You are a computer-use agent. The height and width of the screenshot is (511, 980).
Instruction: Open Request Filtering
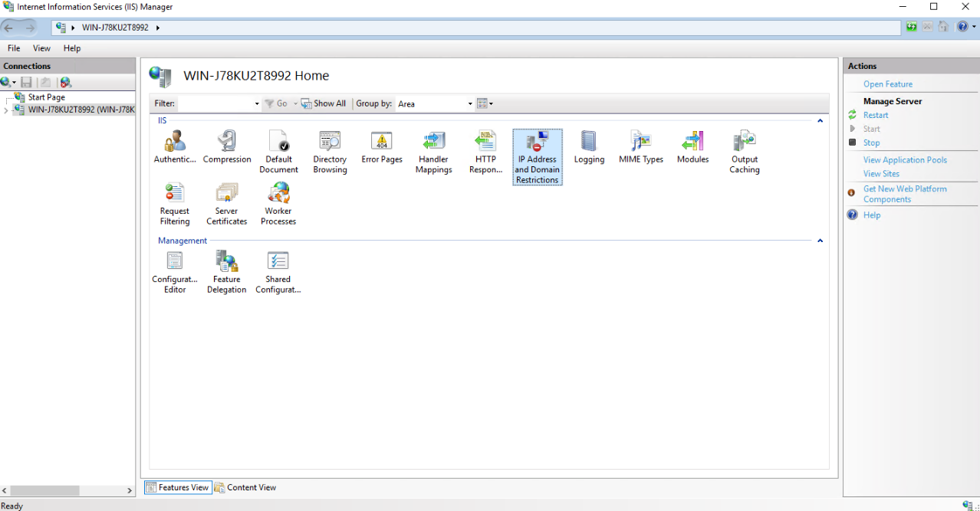175,204
